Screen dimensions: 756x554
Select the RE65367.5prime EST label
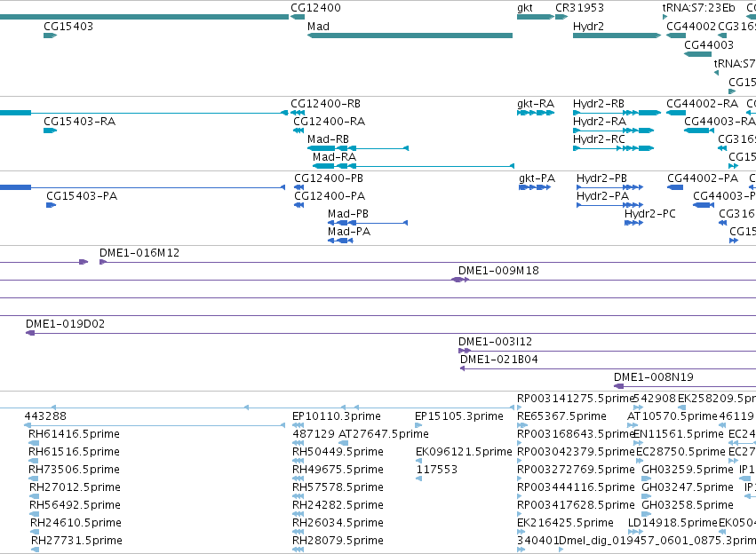[x=561, y=416]
